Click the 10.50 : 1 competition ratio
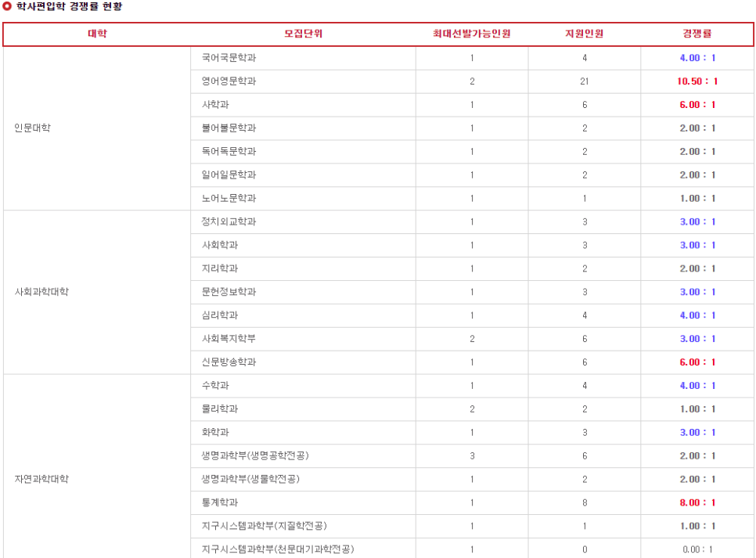Viewport: 756px width, 558px height. (697, 81)
